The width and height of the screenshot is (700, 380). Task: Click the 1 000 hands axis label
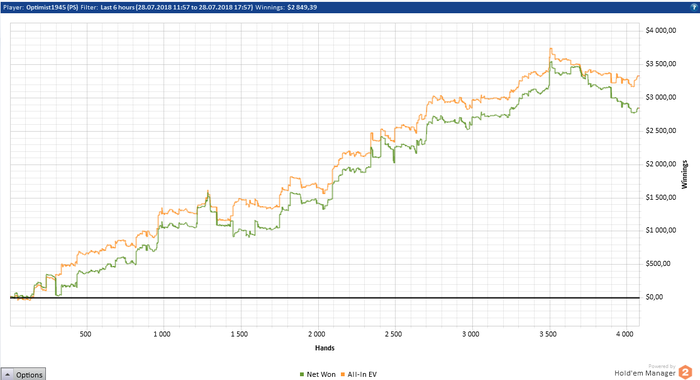(x=162, y=334)
